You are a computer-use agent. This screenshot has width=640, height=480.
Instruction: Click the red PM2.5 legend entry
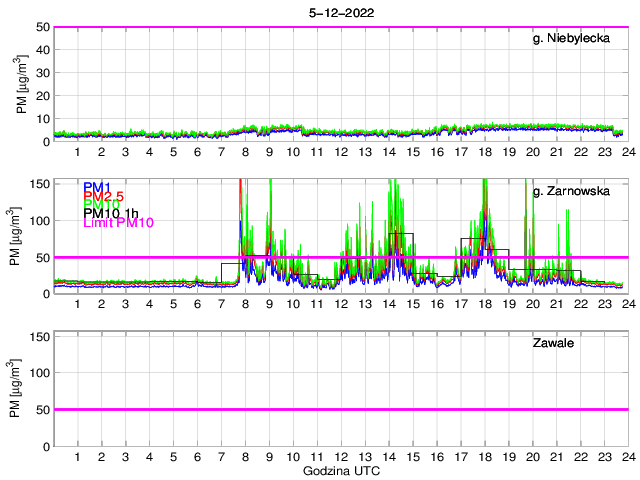pyautogui.click(x=104, y=200)
